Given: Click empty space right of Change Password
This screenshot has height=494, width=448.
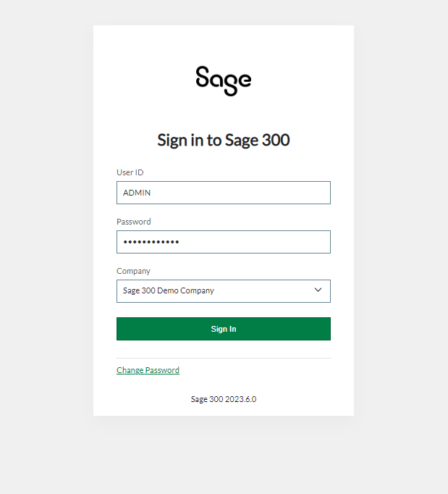Looking at the screenshot, I should (255, 370).
